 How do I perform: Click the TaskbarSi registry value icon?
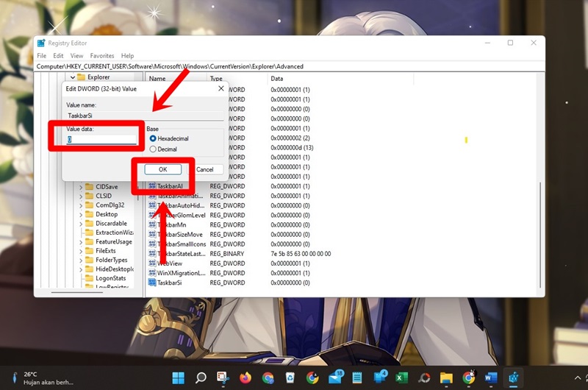click(152, 283)
